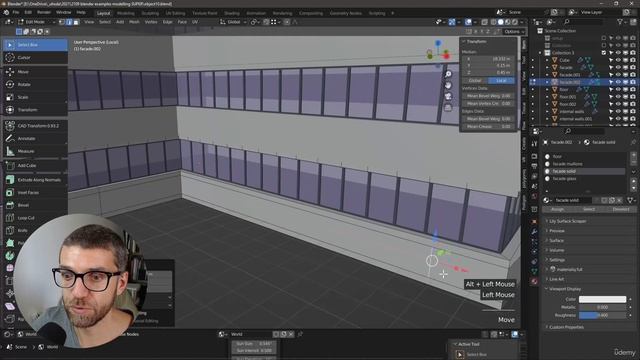Toggle visibility eye for floor.002

[618, 104]
